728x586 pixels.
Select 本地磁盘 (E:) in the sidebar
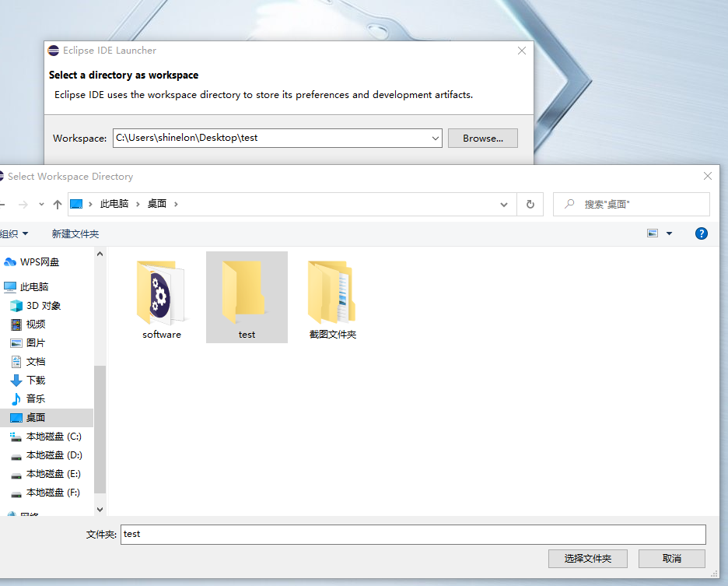(45, 474)
